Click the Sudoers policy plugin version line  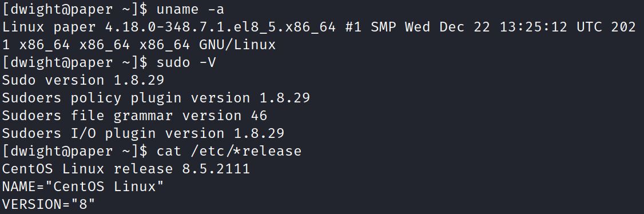156,98
